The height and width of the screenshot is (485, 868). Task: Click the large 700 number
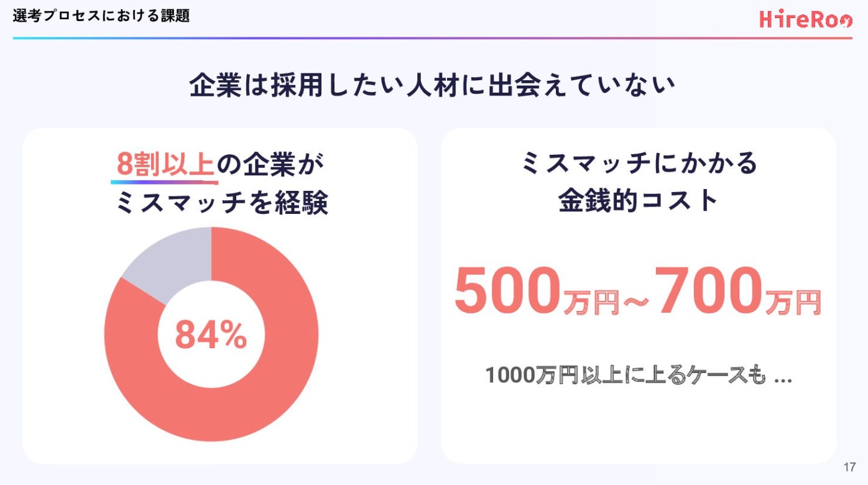click(709, 290)
